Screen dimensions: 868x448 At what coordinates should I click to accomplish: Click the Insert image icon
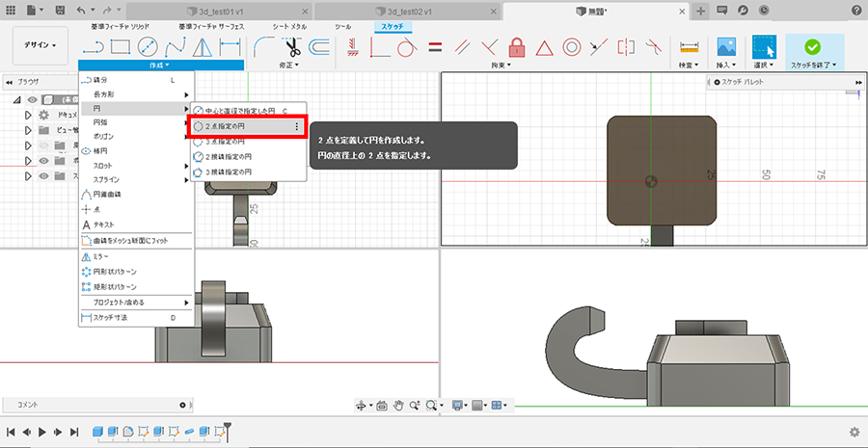pyautogui.click(x=726, y=46)
